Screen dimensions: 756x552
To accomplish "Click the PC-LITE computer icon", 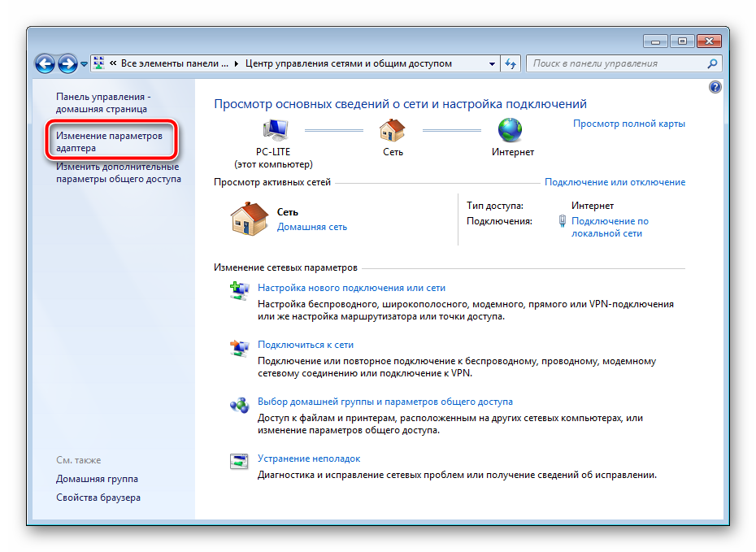I will pyautogui.click(x=274, y=130).
